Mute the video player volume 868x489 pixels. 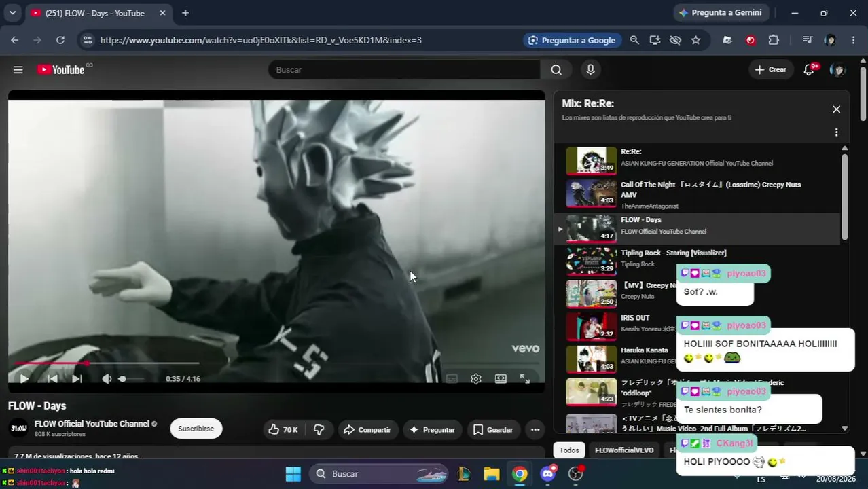[x=107, y=379]
